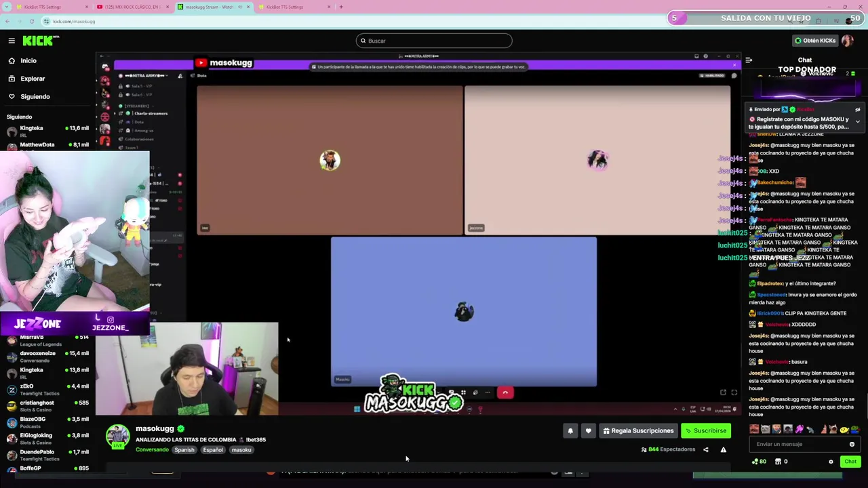This screenshot has height=488, width=868.
Task: Toggle fullscreen icon on the player
Action: click(734, 392)
